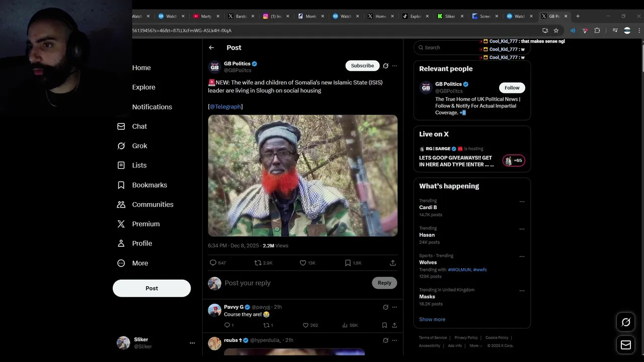The width and height of the screenshot is (644, 362).
Task: Click the Subscribe button
Action: point(362,66)
